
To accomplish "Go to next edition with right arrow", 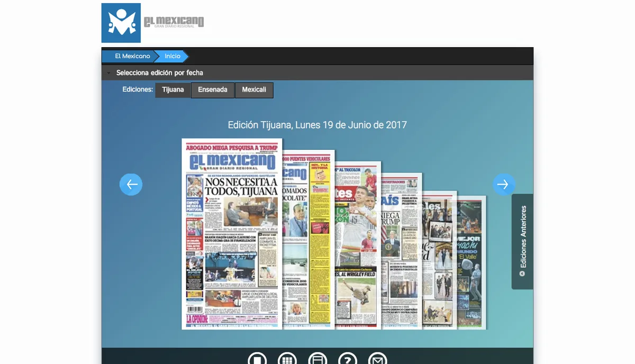I will [x=504, y=184].
